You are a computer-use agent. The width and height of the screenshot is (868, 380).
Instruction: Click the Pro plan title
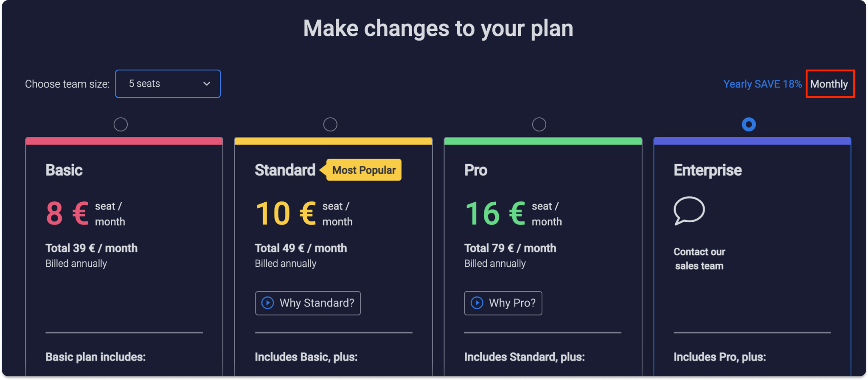[x=475, y=170]
